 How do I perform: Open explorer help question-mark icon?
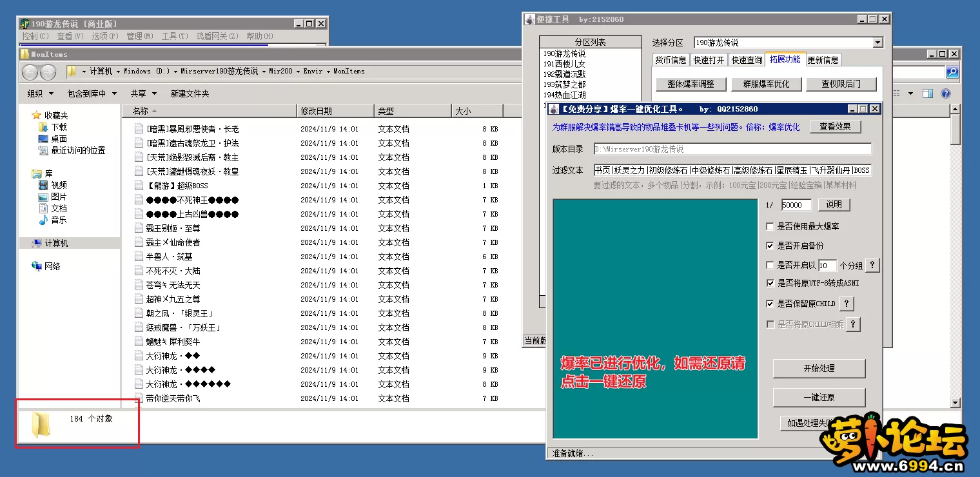945,93
